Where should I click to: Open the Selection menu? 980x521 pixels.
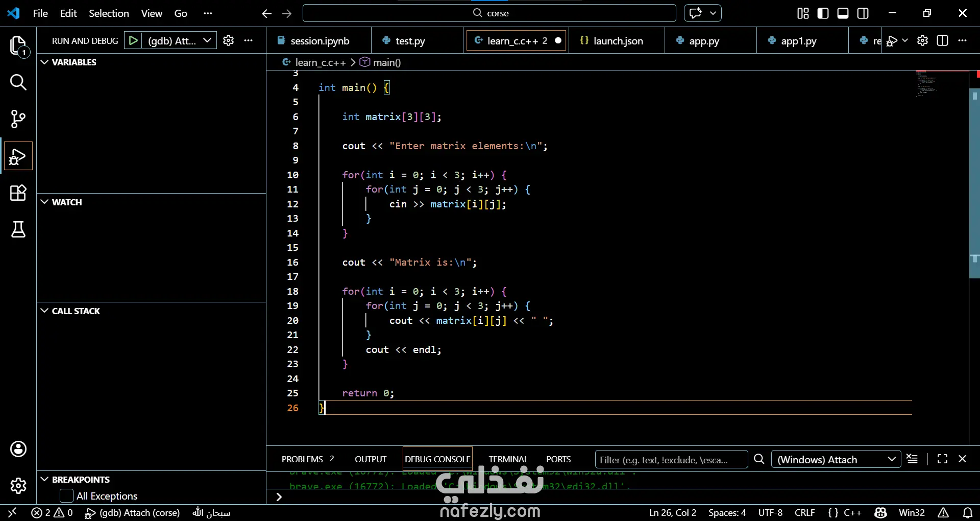click(109, 13)
